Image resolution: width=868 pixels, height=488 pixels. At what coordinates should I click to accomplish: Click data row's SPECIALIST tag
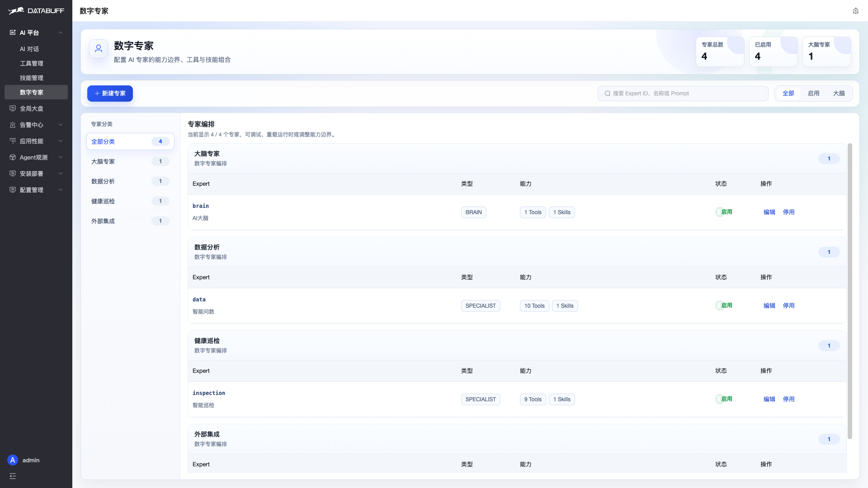481,306
